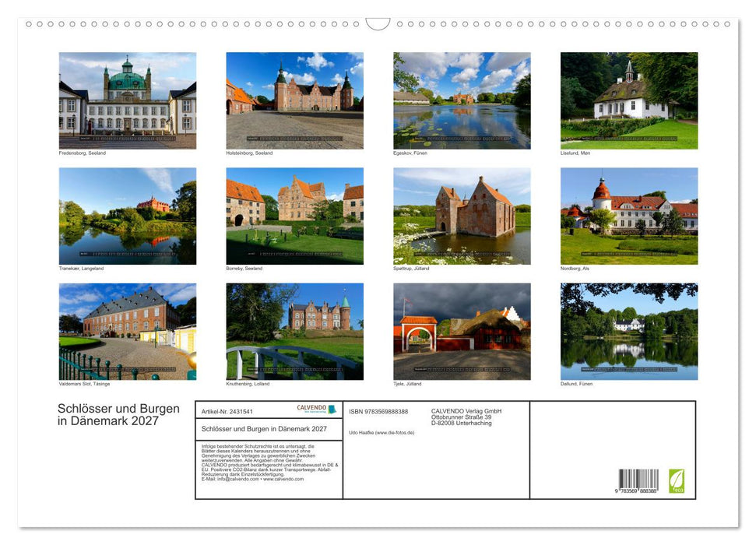
Task: Click the caption 'Dallund, Fünen'
Action: click(x=577, y=384)
